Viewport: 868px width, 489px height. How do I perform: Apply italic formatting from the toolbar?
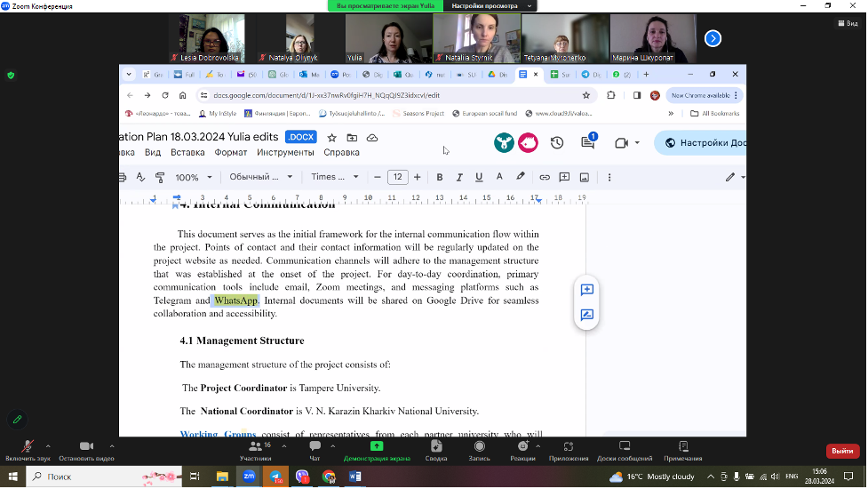[x=459, y=177]
